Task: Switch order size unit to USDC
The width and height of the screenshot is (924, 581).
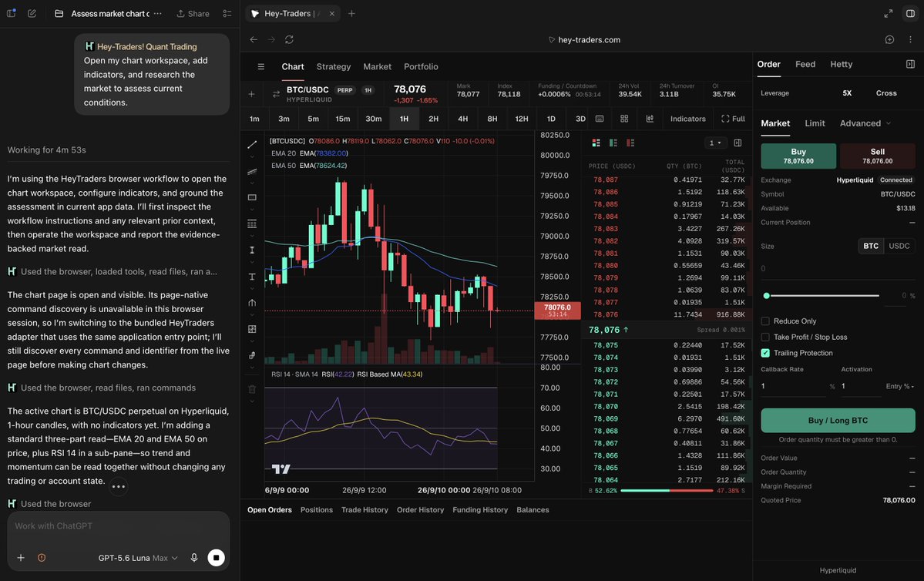Action: click(899, 247)
